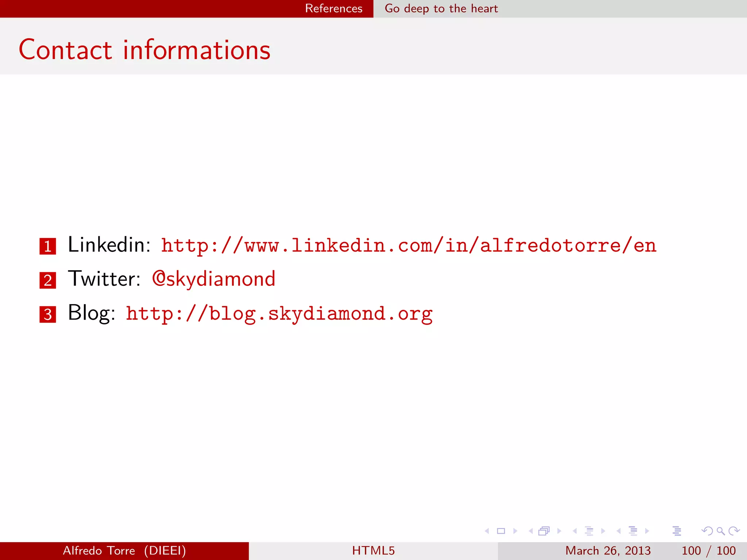Click the previous slide arrow icon

(487, 531)
